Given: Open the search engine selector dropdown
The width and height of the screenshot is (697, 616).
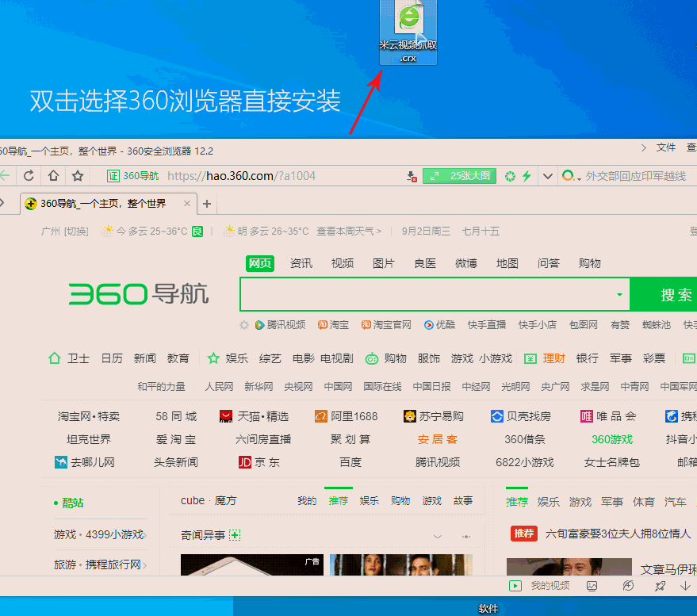Looking at the screenshot, I should coord(571,177).
